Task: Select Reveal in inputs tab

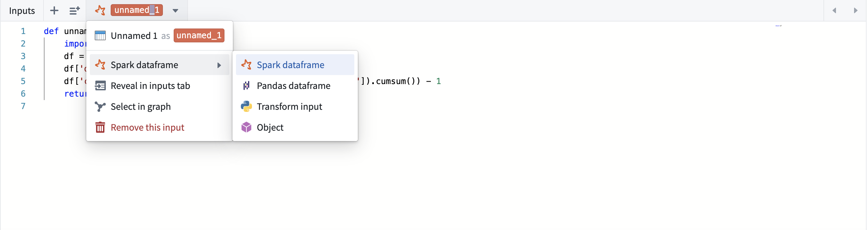Action: (x=159, y=85)
